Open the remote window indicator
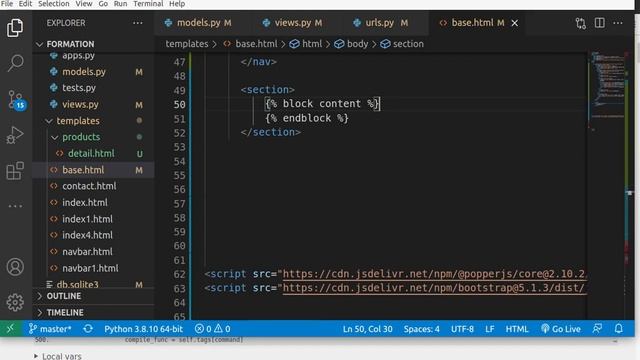 tap(10, 329)
